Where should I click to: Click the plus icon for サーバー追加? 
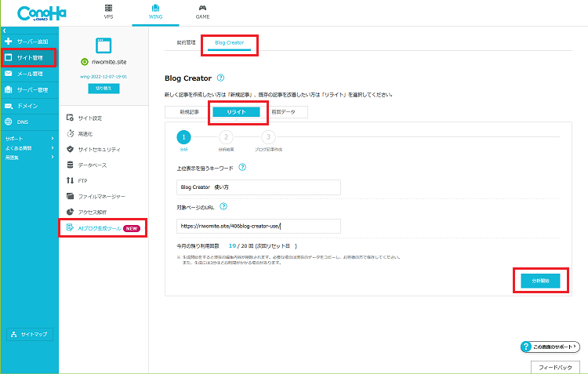pyautogui.click(x=9, y=42)
